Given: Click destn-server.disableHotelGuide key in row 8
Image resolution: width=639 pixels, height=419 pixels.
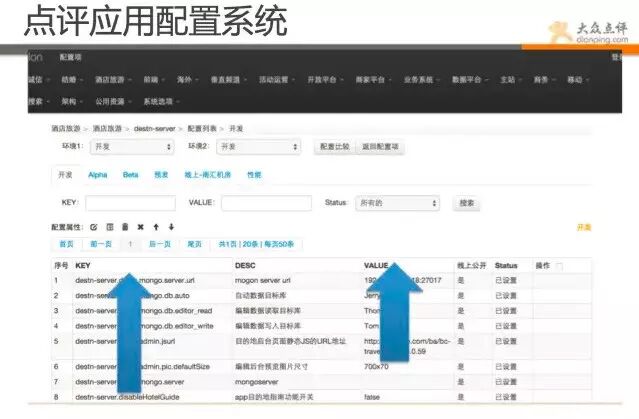Looking at the screenshot, I should (127, 397).
